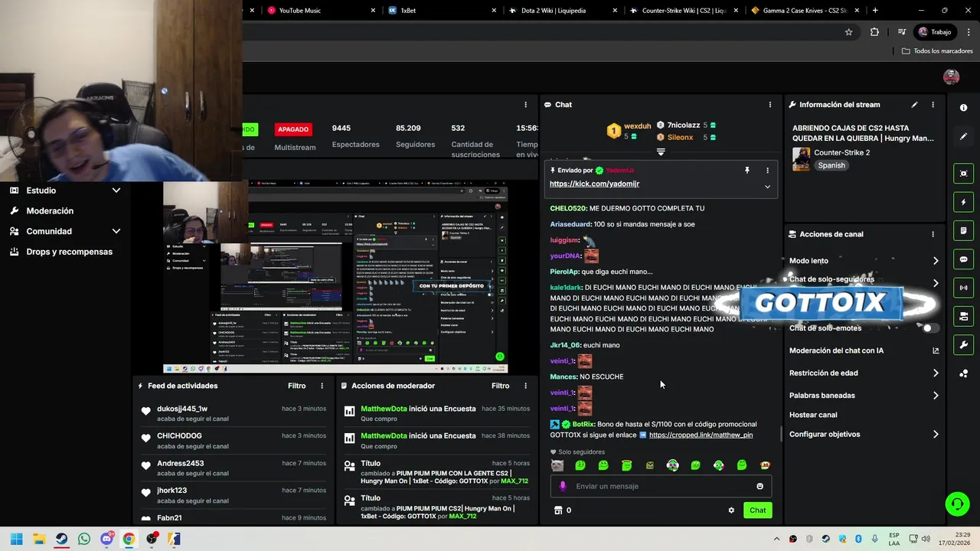Click the Multistream label
Image resolution: width=980 pixels, height=551 pixels.
coord(295,148)
